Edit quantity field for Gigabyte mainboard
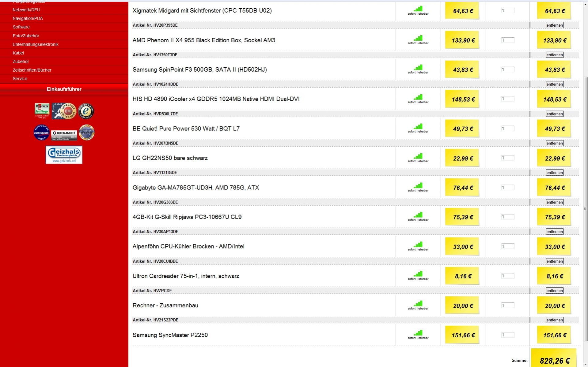The width and height of the screenshot is (588, 367). (x=508, y=187)
